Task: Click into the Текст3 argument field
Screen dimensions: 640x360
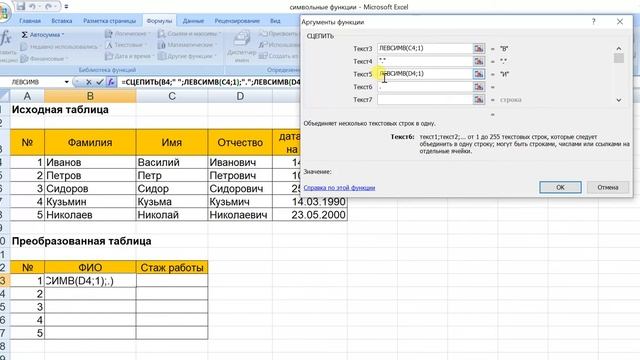Action: tap(425, 48)
